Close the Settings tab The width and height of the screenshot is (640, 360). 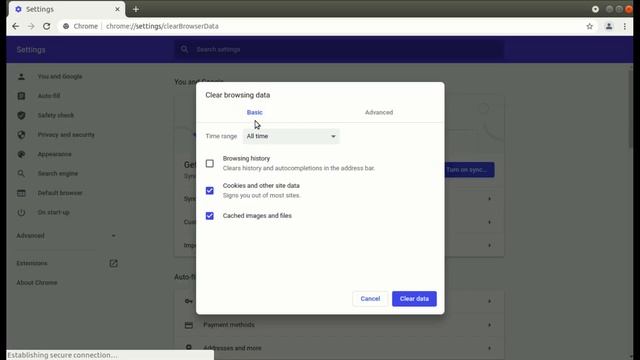[117, 9]
